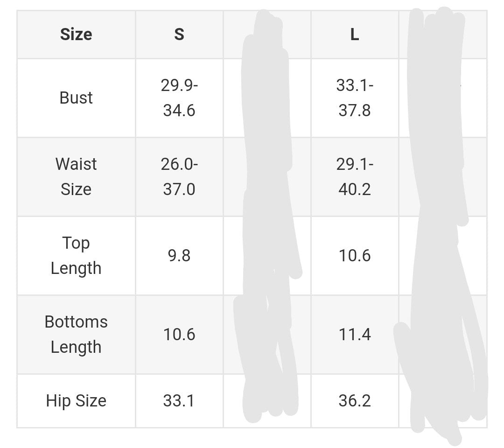Select the L size column header

click(x=355, y=35)
